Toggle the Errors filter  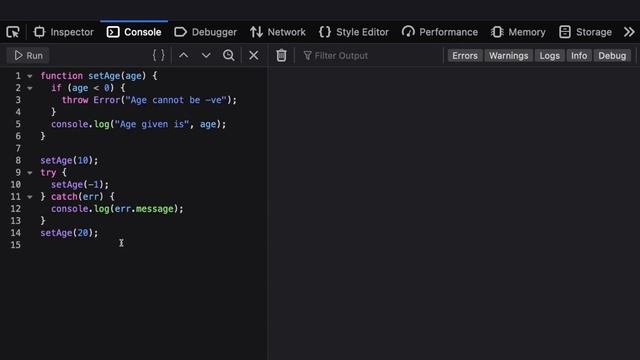tap(464, 56)
